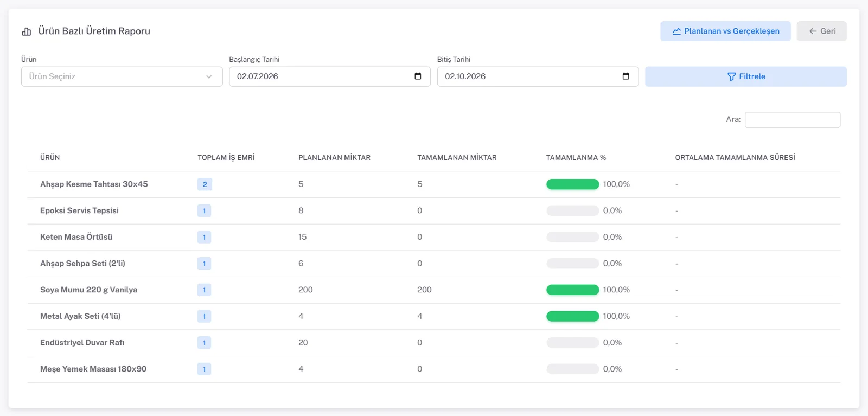Click work order badge for Meşe Yemek Masası
Screen dimensions: 868x416
[x=204, y=369]
